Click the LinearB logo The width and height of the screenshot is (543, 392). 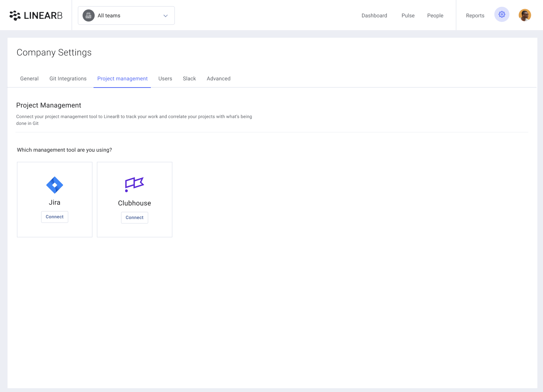[36, 15]
